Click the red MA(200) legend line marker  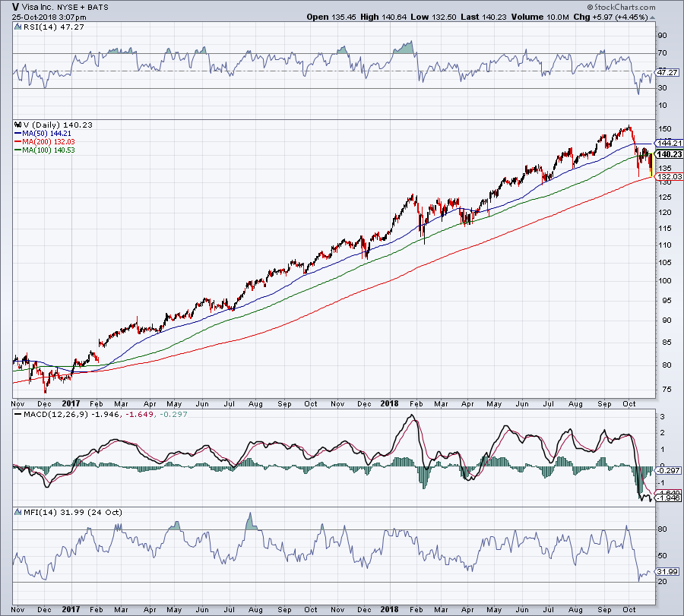pos(18,142)
